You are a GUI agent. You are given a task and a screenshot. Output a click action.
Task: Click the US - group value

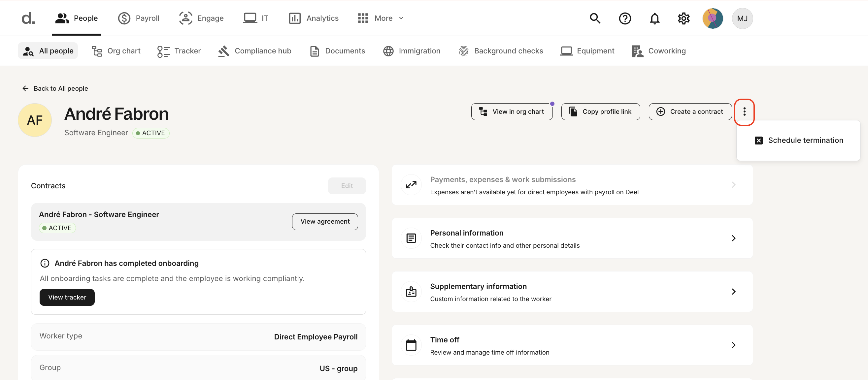point(338,368)
